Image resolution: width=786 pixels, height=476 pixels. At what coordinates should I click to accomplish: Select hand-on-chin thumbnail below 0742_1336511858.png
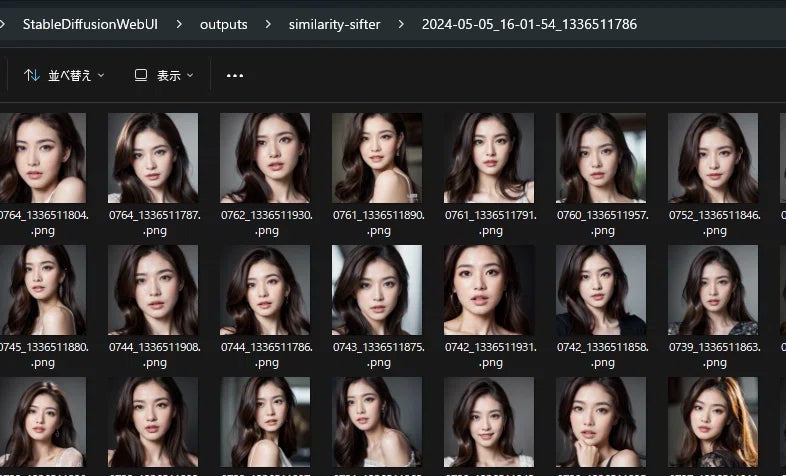coord(601,422)
